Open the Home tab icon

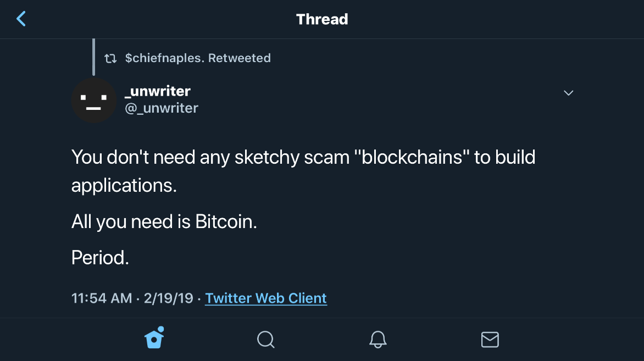click(x=154, y=338)
